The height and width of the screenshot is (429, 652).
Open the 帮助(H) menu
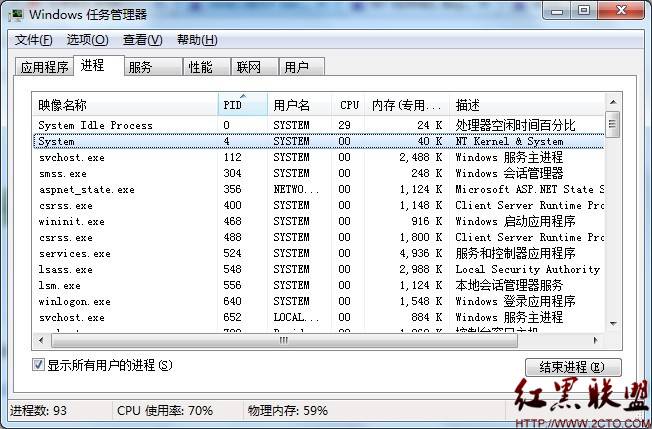point(196,40)
